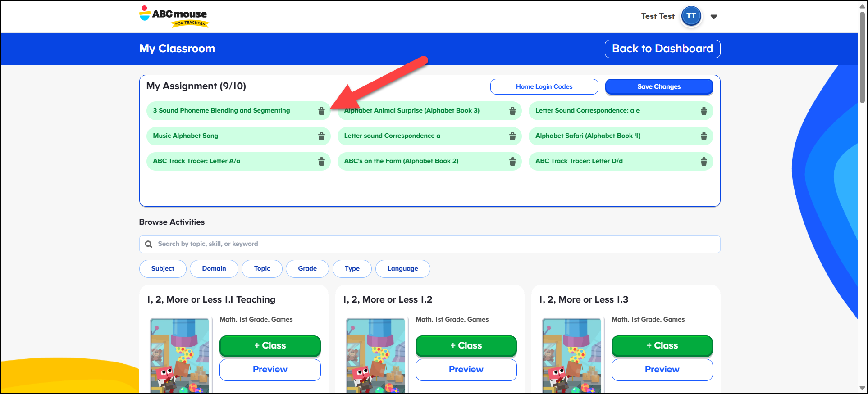This screenshot has height=394, width=868.
Task: Click thumbnail of 1, 2, More or Less 1.3
Action: coord(572,355)
